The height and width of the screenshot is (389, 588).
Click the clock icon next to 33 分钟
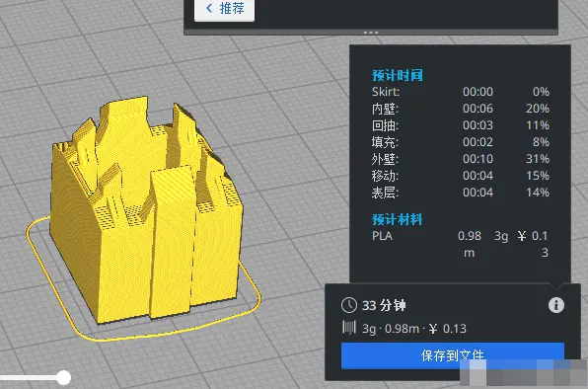(x=349, y=305)
